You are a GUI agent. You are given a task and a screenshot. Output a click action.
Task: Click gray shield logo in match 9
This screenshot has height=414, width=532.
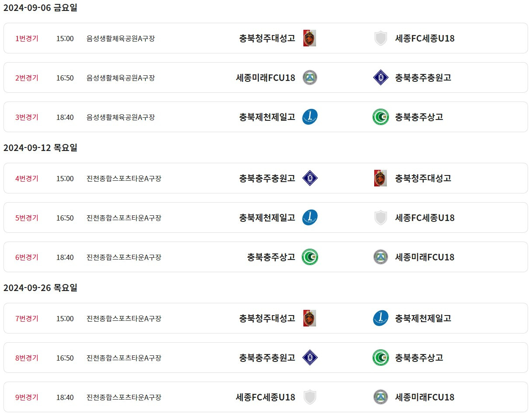309,397
